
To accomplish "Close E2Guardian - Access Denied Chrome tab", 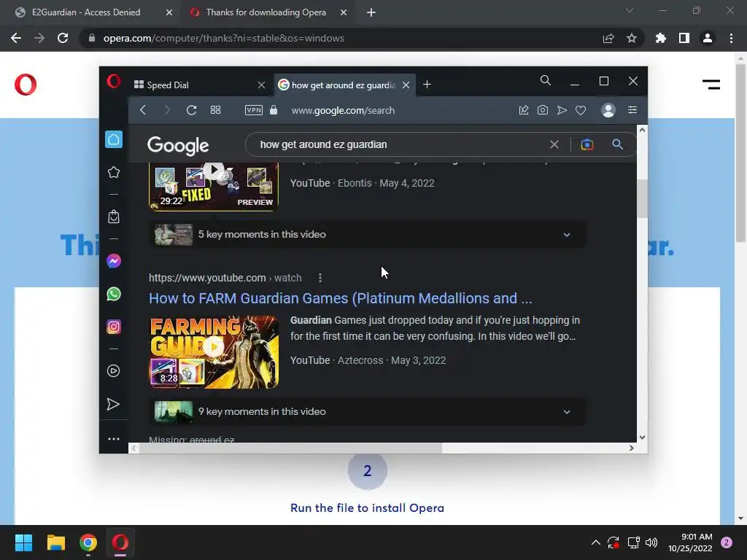I will coord(169,12).
